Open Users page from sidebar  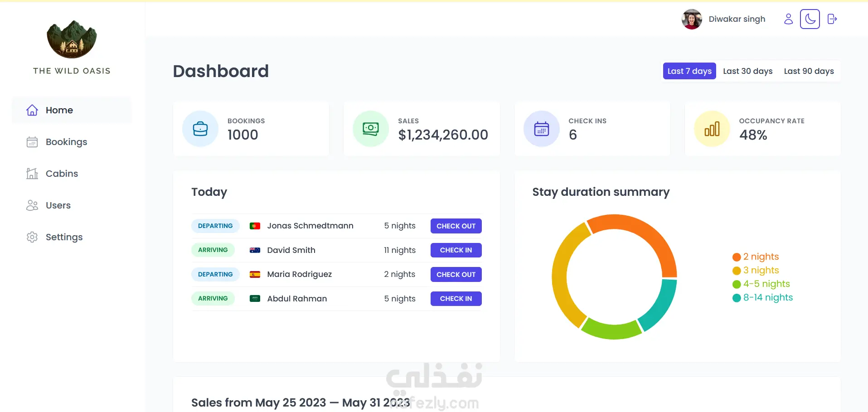point(72,205)
